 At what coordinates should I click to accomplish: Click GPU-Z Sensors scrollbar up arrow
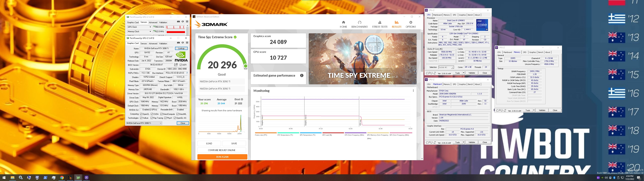187,26
